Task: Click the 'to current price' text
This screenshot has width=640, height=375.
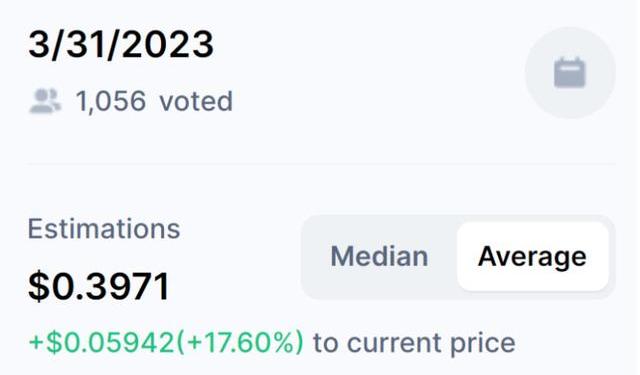Action: click(x=414, y=343)
